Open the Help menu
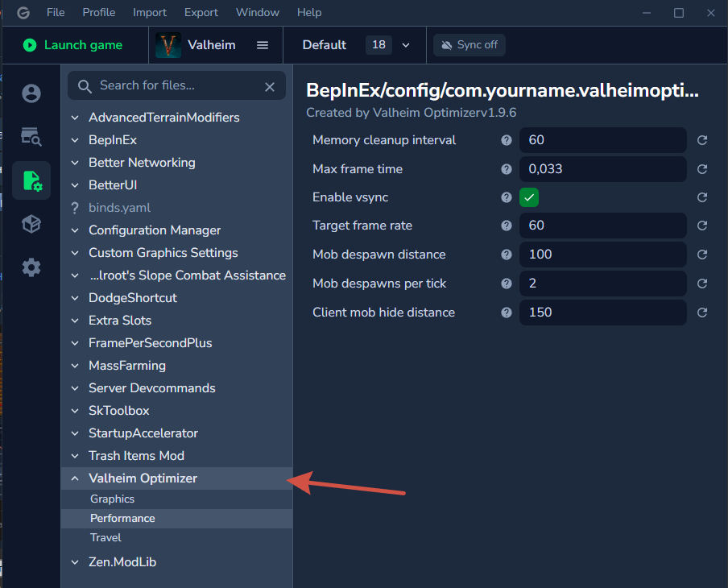This screenshot has height=588, width=728. click(x=309, y=13)
